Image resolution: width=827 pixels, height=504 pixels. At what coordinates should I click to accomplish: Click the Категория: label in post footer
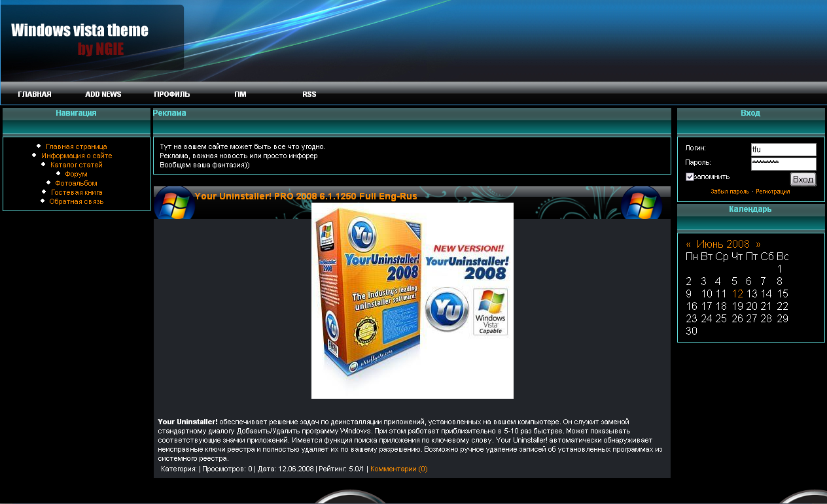pyautogui.click(x=179, y=469)
